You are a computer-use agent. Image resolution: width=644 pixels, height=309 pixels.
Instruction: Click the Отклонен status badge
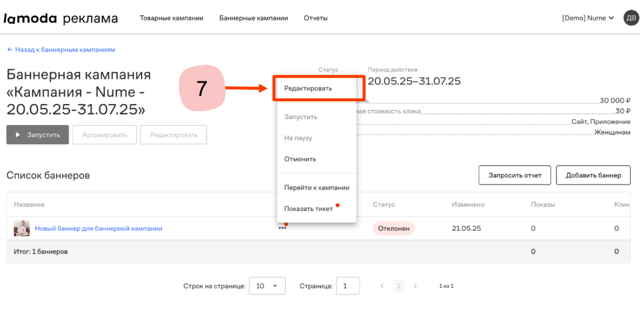pos(393,228)
